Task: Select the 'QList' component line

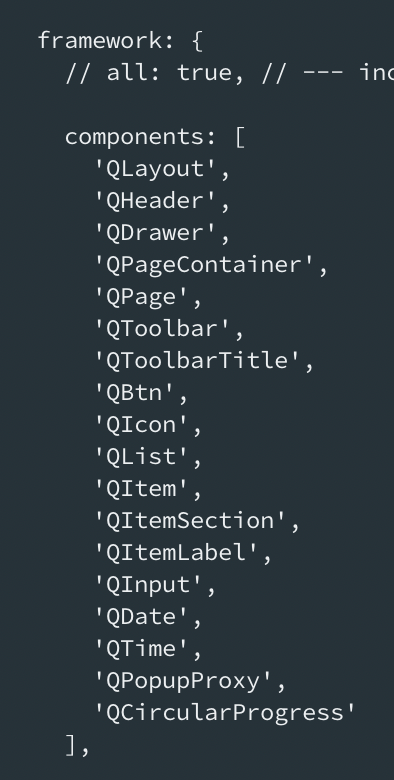Action: coord(141,457)
